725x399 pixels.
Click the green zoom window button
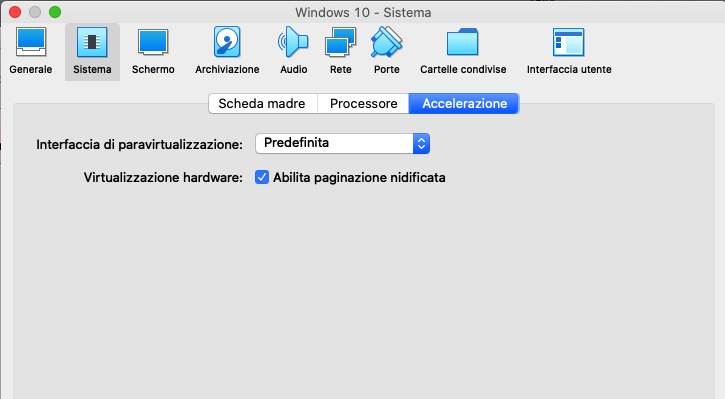tap(55, 12)
